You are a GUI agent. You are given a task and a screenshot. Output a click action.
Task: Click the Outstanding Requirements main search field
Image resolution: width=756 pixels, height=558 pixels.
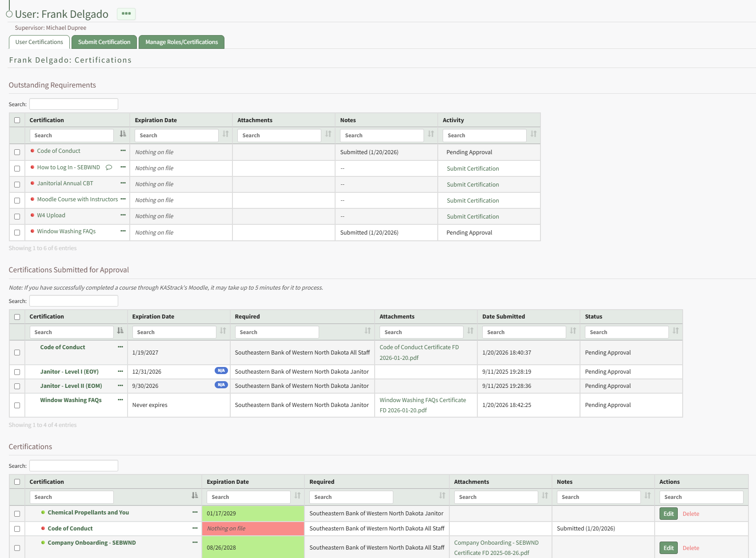[74, 104]
